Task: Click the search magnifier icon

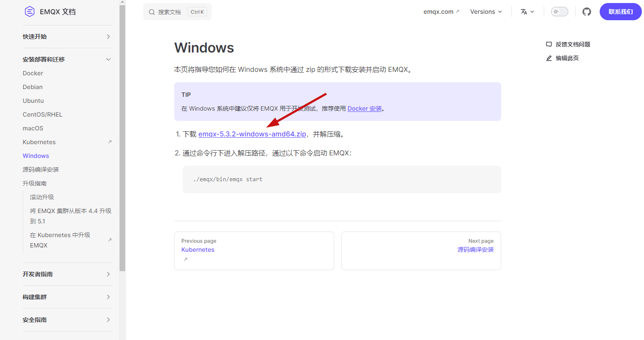Action: click(152, 12)
